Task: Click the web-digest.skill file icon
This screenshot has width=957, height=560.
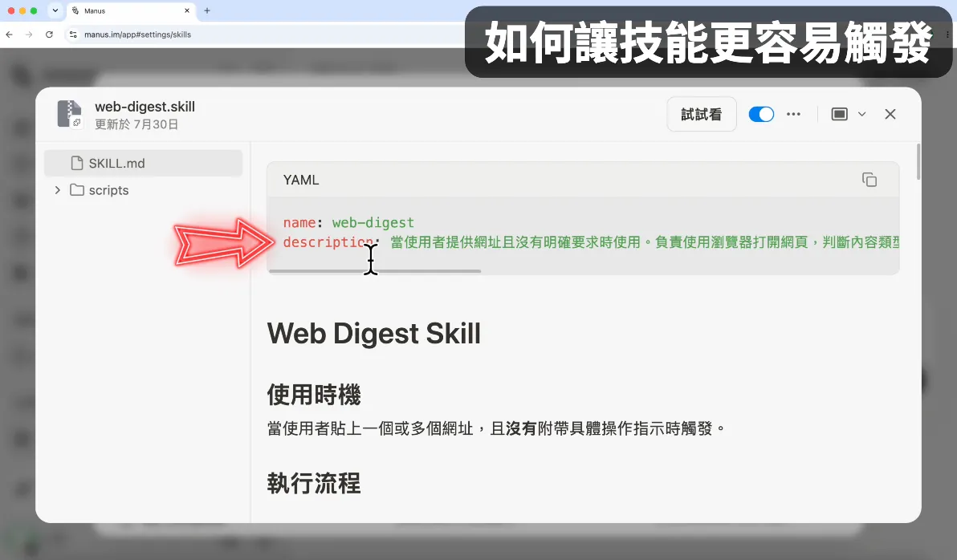Action: coord(69,114)
